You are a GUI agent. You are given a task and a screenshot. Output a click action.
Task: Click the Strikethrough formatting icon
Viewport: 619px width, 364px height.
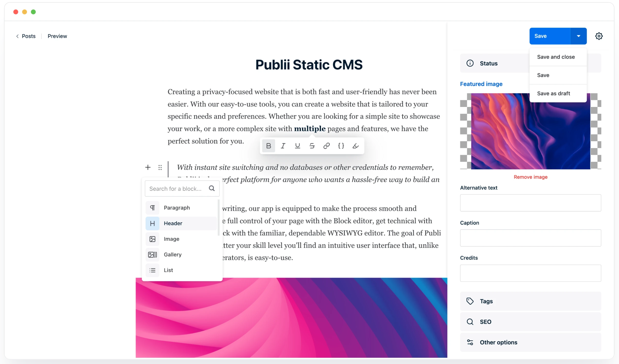(x=312, y=146)
